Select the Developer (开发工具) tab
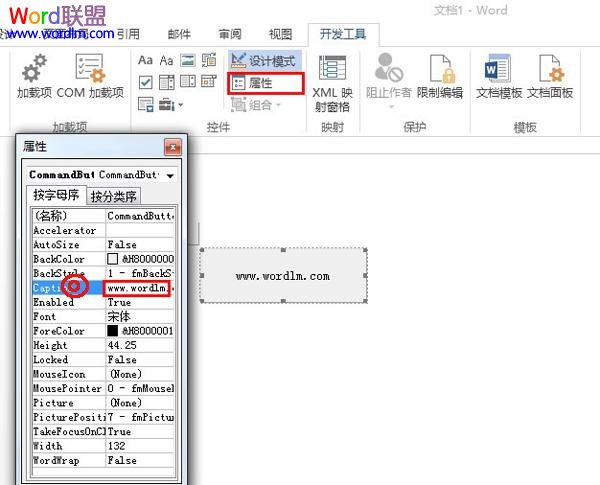The width and height of the screenshot is (600, 485). click(x=343, y=34)
